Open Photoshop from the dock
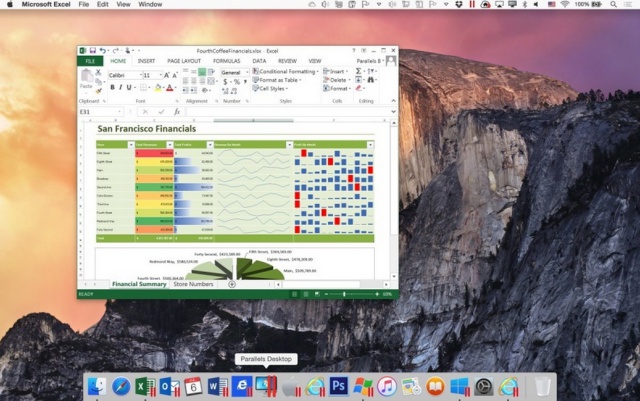This screenshot has width=640, height=401. coord(338,385)
